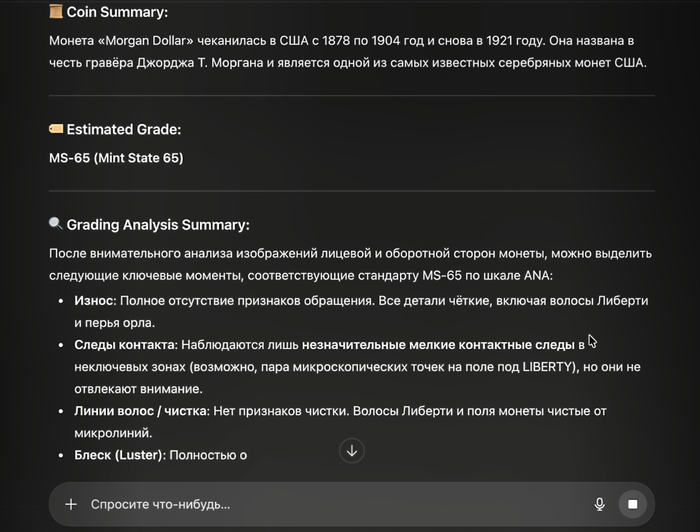The image size is (700, 532).
Task: Select the "MS-65 (Mint State 65)" grade text
Action: (x=116, y=158)
